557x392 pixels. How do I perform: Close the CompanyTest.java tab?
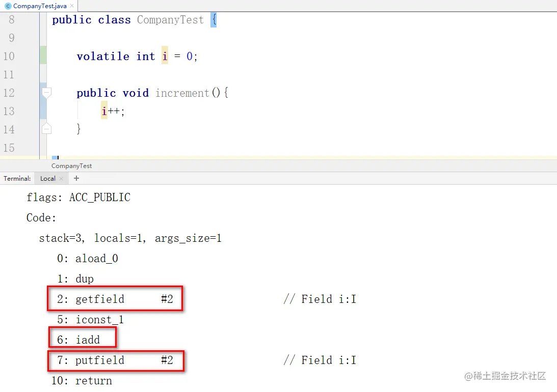coord(72,6)
